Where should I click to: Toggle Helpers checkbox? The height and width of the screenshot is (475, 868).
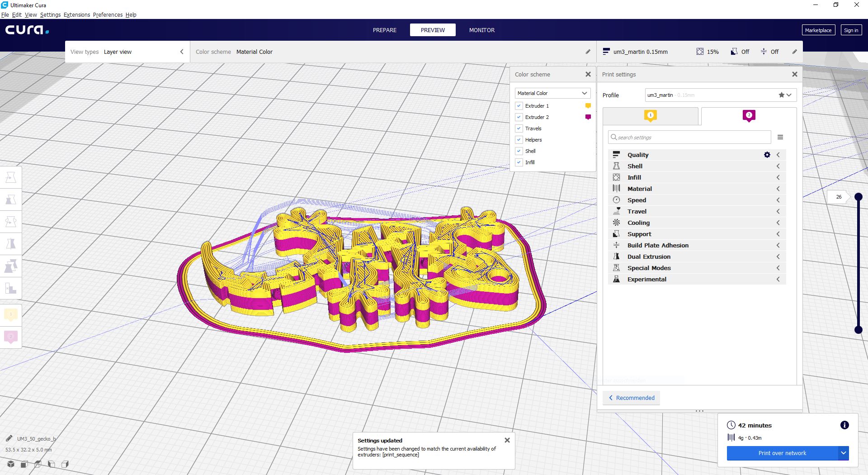(519, 140)
